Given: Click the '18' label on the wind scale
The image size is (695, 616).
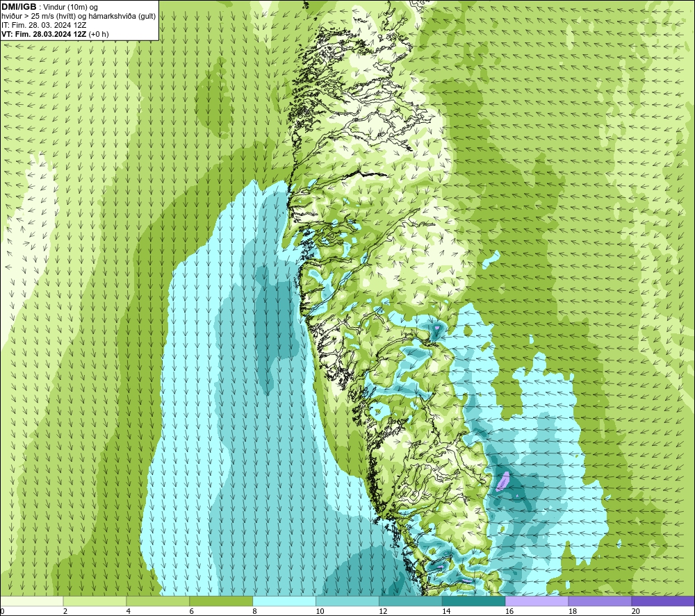Looking at the screenshot, I should pos(572,611).
